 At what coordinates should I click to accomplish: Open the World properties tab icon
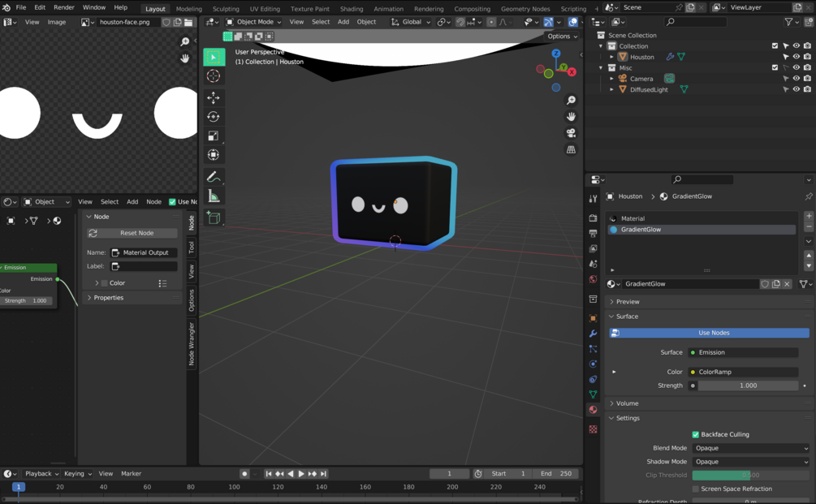point(593,279)
